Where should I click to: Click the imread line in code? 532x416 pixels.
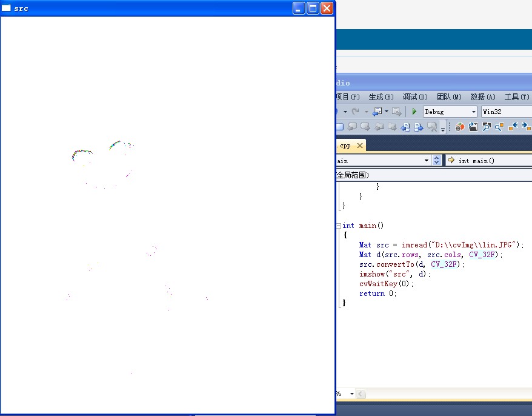441,245
